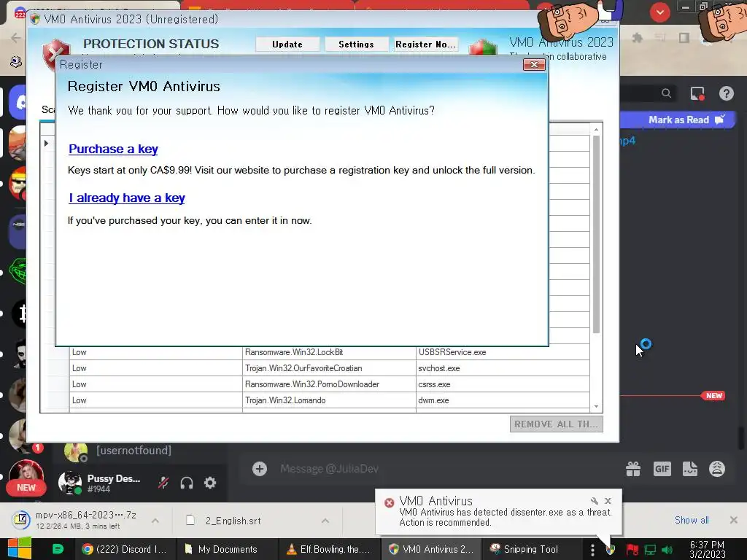Click the Mark as Read button in Discord
Viewport: 747px width, 560px height.
(x=686, y=120)
